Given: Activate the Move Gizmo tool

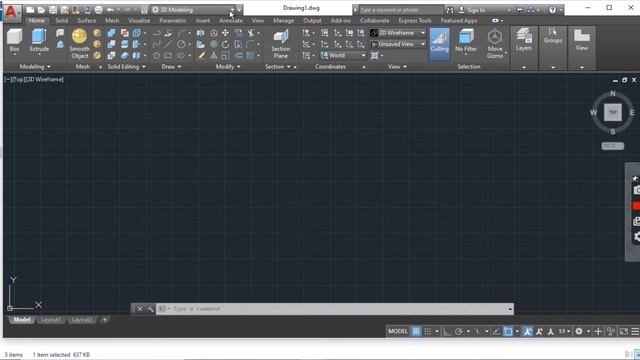Looking at the screenshot, I should tap(495, 44).
